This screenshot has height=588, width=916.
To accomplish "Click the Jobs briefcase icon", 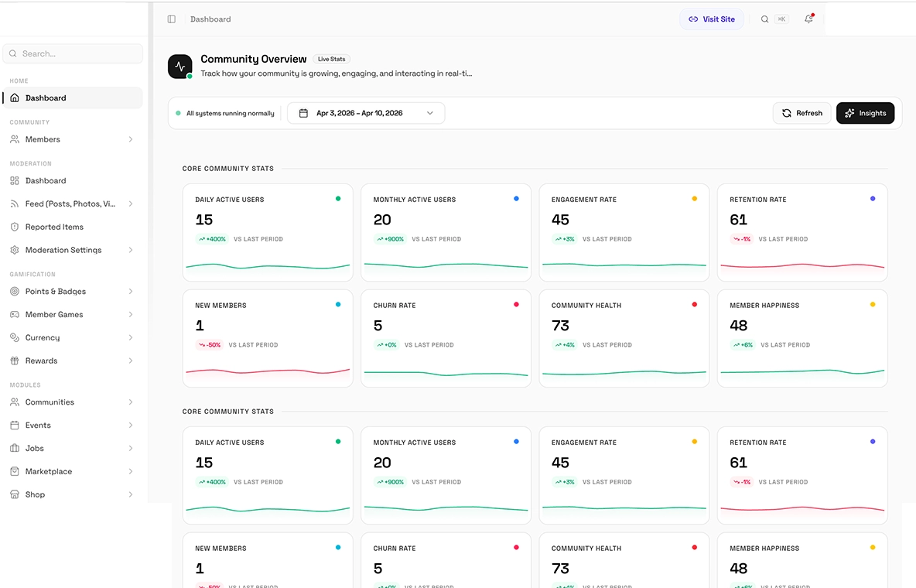I will pos(15,449).
